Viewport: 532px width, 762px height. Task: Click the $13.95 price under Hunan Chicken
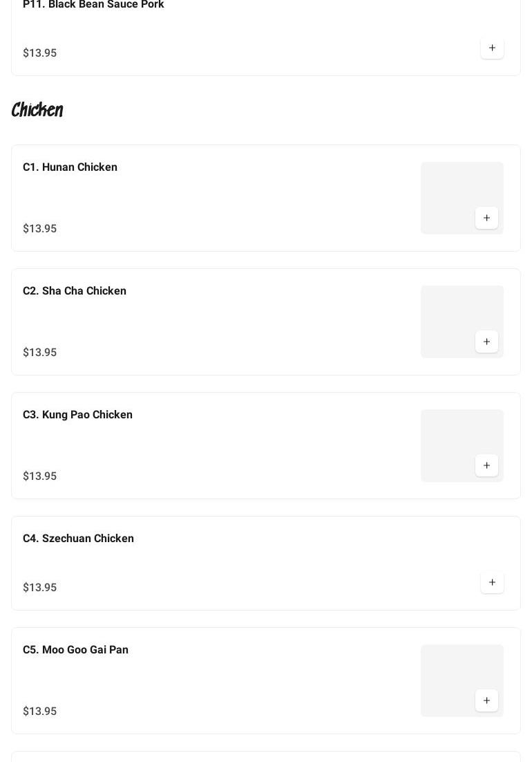(40, 228)
